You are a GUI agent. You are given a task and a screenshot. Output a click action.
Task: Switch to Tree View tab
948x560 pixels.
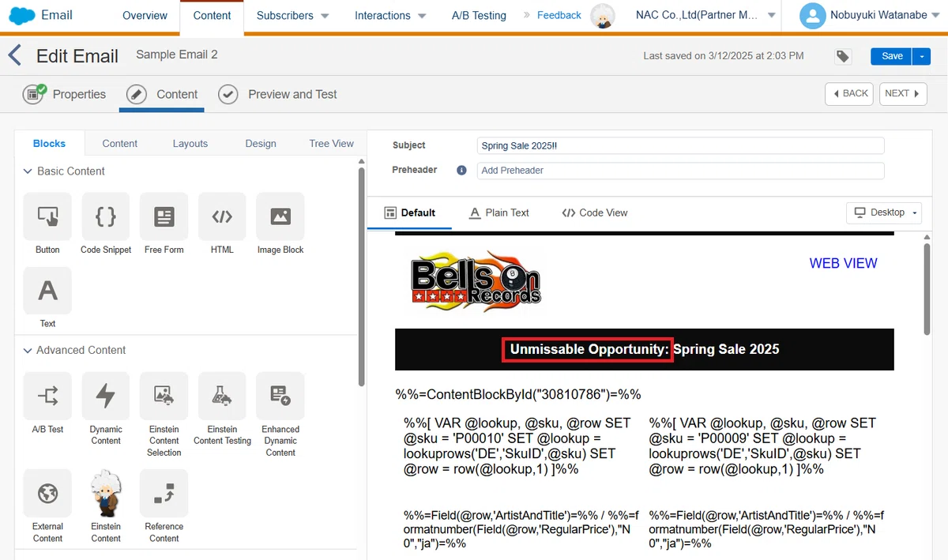click(x=332, y=144)
